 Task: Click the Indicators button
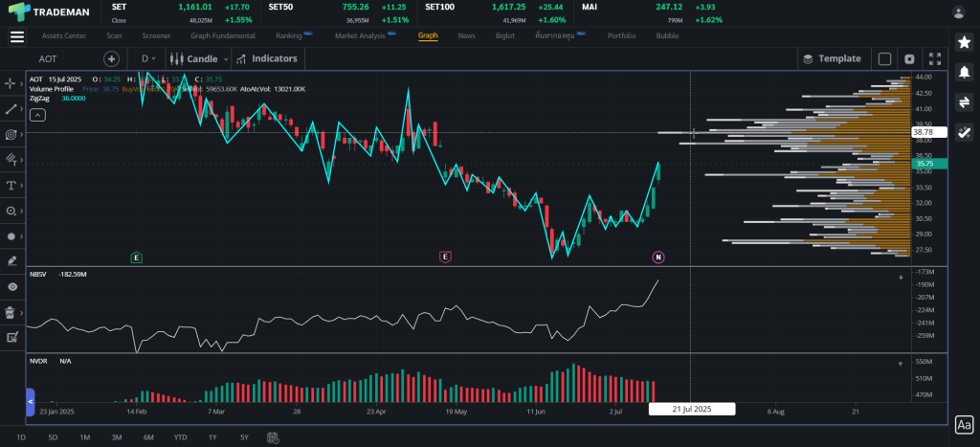[x=267, y=58]
